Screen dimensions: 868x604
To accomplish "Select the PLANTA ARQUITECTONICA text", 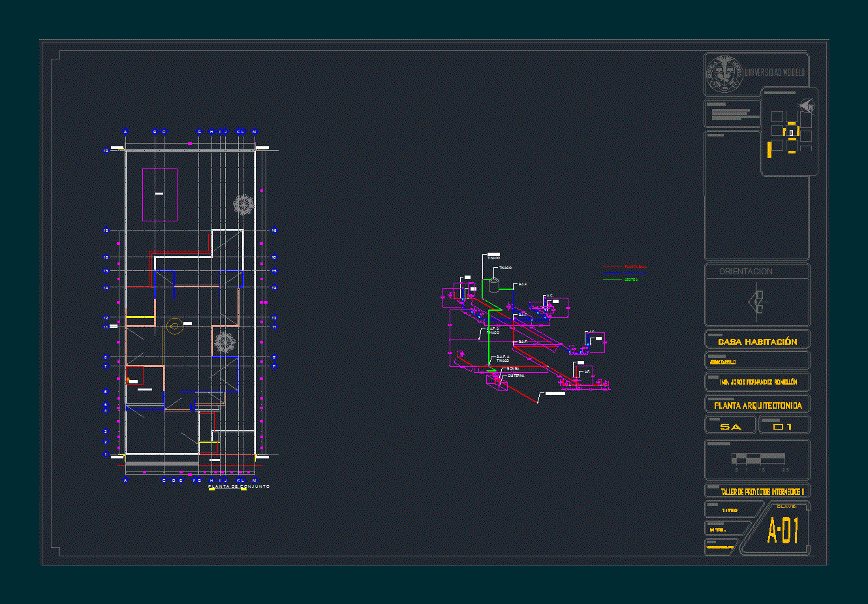I will pos(758,405).
